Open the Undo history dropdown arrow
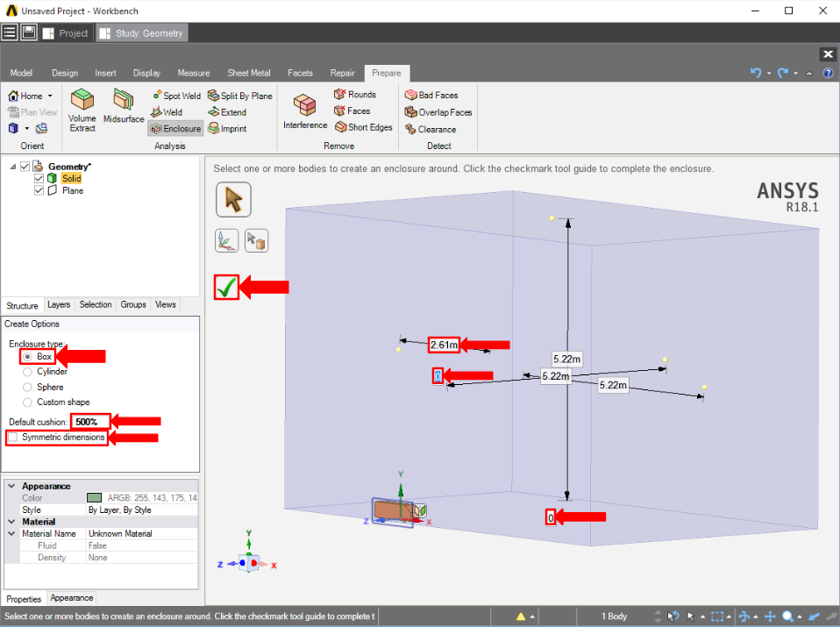The image size is (840, 627). click(x=769, y=74)
